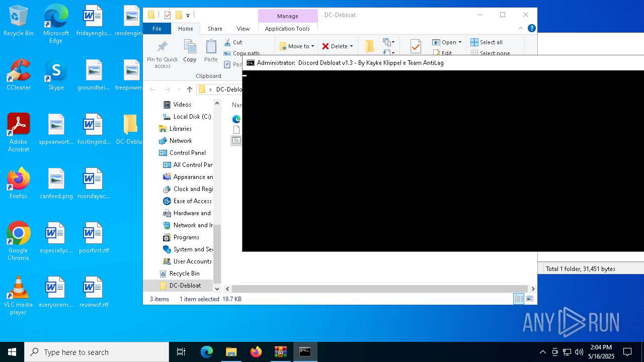Select Local Disk (C:) in navigation pane
Screen dimensions: 644x362
tap(187, 117)
